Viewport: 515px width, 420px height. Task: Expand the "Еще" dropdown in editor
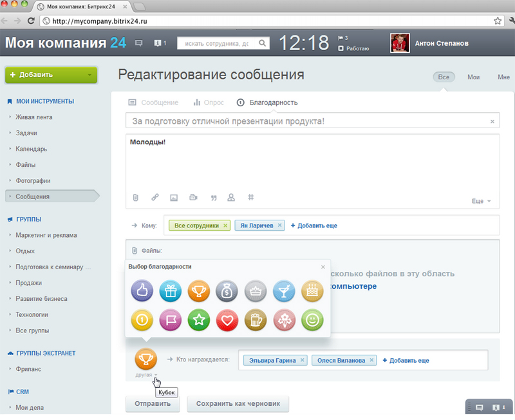tap(481, 201)
